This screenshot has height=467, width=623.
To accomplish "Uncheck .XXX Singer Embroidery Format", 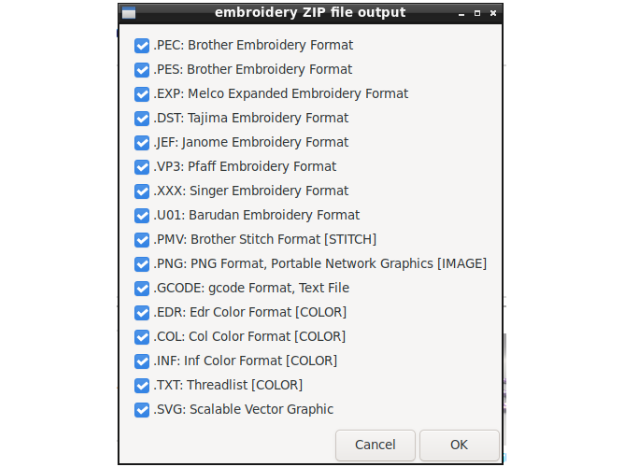I will (x=142, y=191).
